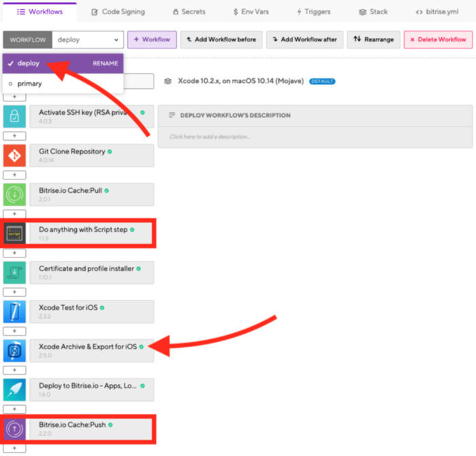Switch to the Stack tab
The image size is (476, 456).
point(373,12)
